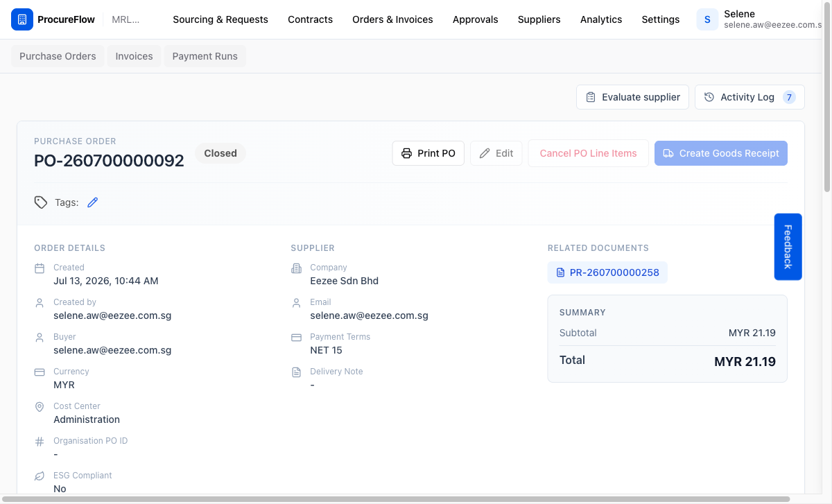832x504 pixels.
Task: Open the Settings menu
Action: pyautogui.click(x=661, y=19)
